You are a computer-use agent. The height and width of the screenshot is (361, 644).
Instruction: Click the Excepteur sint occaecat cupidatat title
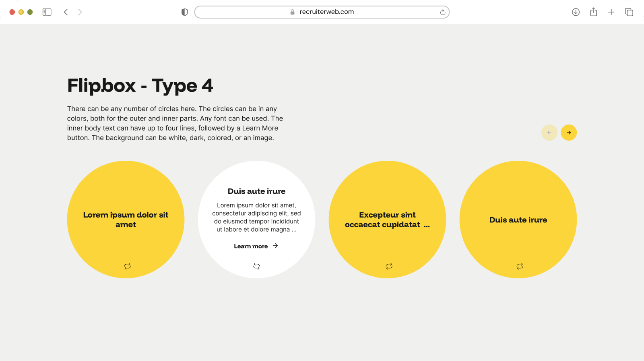pyautogui.click(x=387, y=220)
